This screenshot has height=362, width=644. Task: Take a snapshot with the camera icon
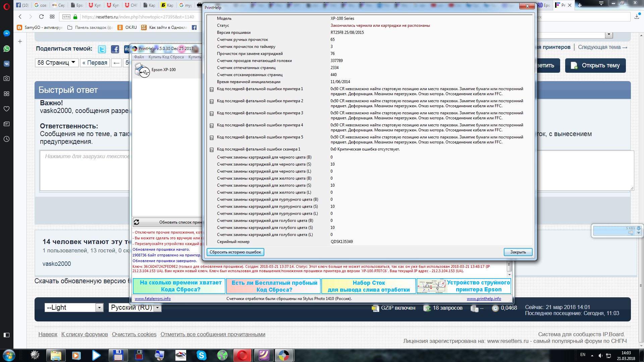coord(6,78)
